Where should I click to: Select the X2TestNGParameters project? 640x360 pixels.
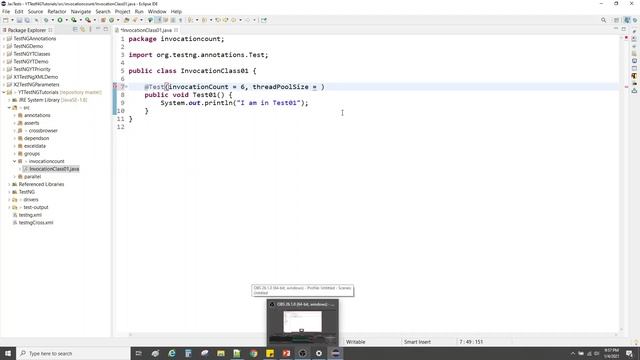tap(36, 84)
